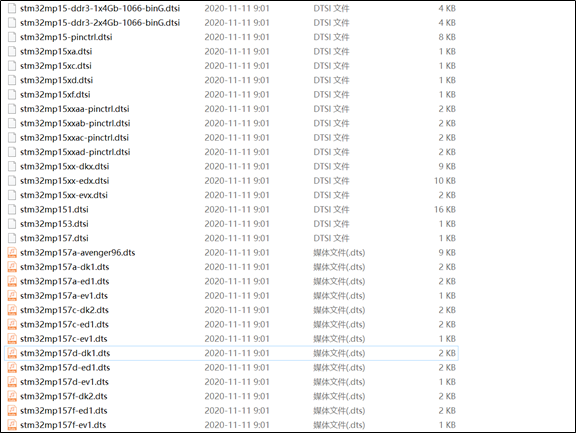The image size is (576, 433).
Task: Select the stm32mp153.dtsi file name
Action: click(54, 224)
